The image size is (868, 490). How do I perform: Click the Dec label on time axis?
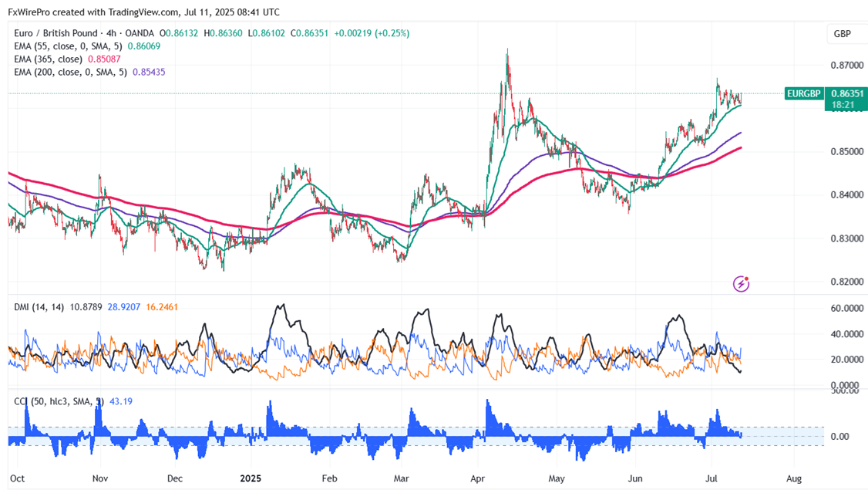pos(175,478)
